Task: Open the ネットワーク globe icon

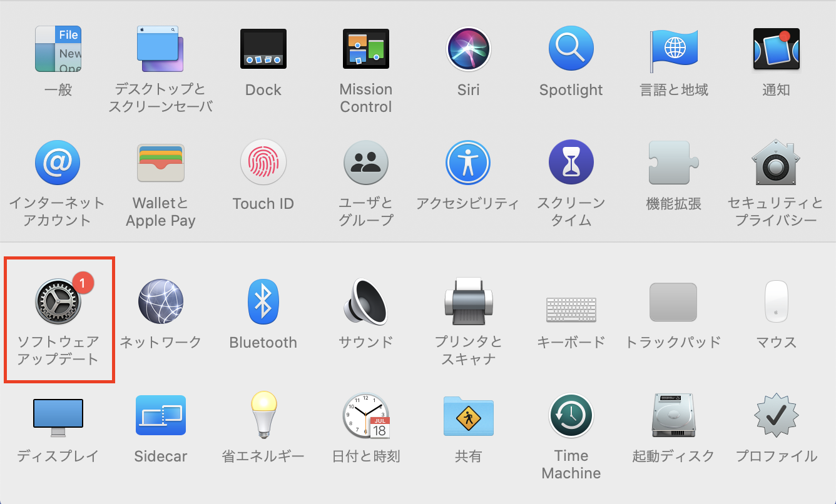Action: pyautogui.click(x=160, y=301)
